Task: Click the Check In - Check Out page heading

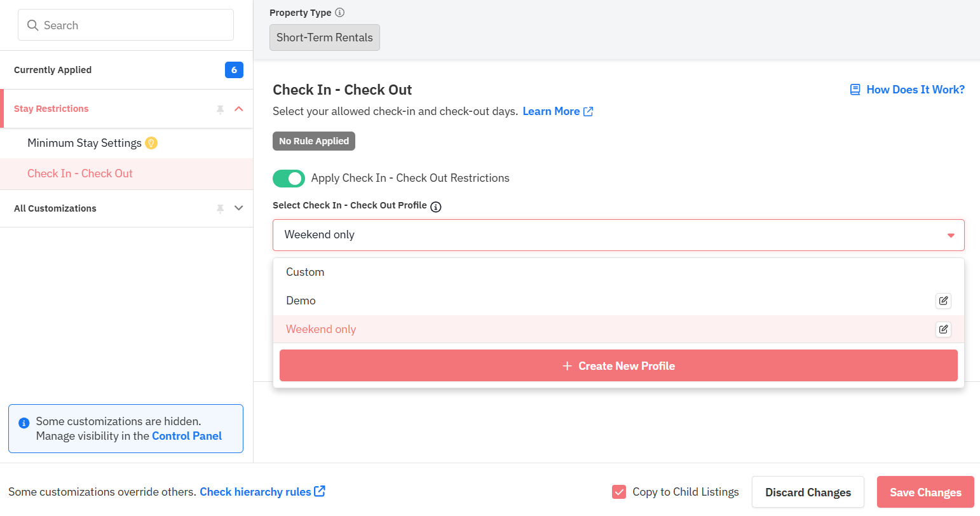Action: pyautogui.click(x=343, y=90)
